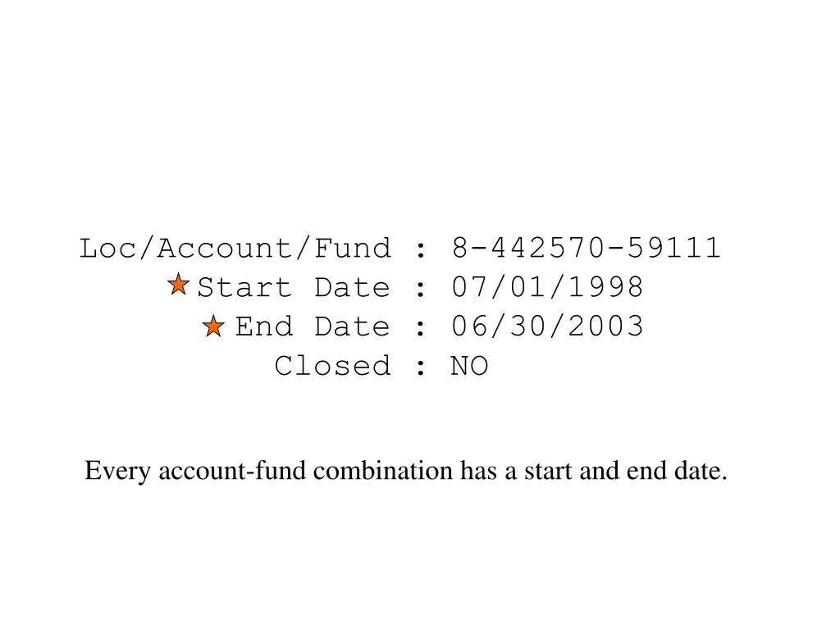The image size is (840, 630).
Task: Click the year 2003 in the end date
Action: click(605, 326)
